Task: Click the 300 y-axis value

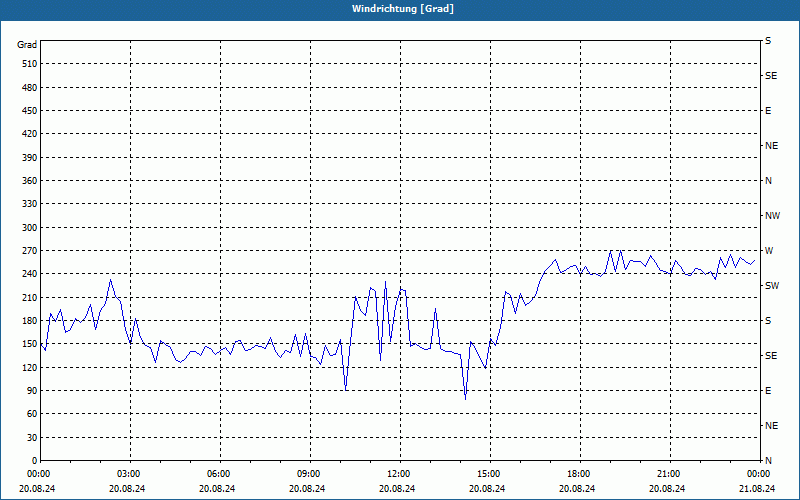Action: click(30, 228)
